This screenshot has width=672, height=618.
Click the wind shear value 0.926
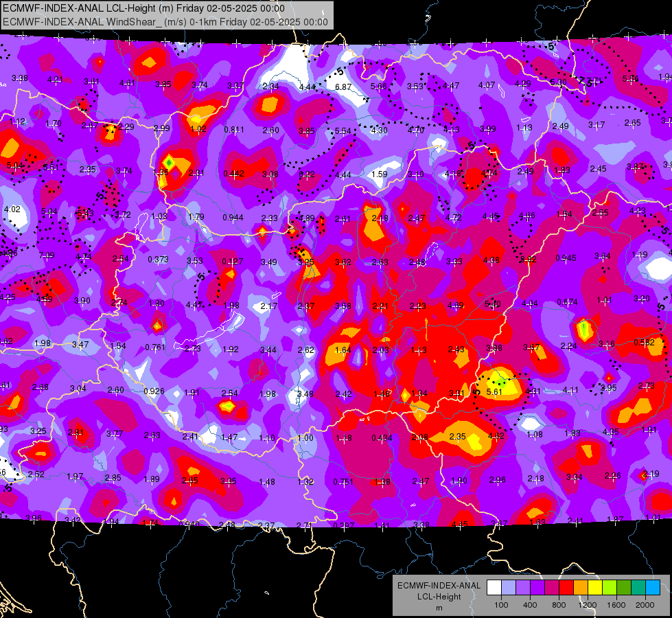pos(154,391)
